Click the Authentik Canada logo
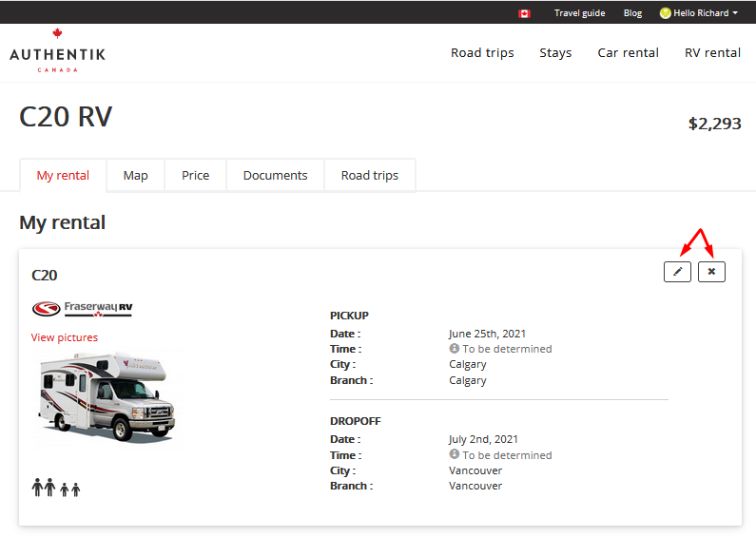Viewport: 756px width, 537px height. click(x=57, y=50)
